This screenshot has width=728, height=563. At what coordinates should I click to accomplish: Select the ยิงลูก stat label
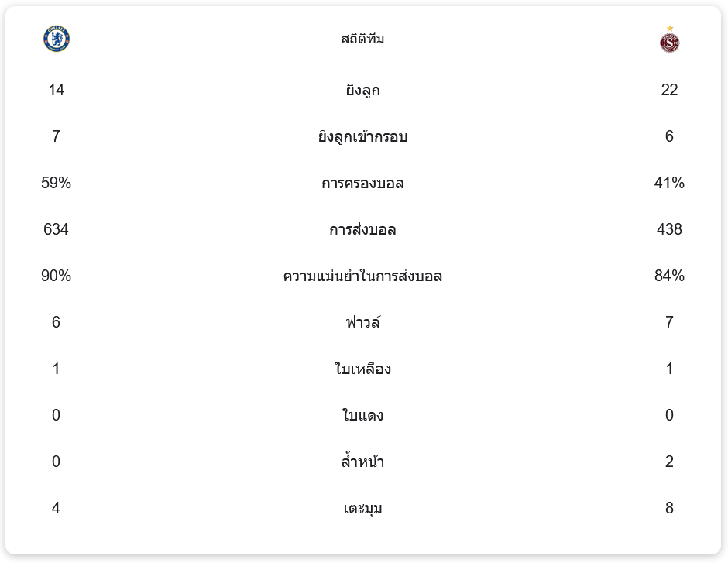pos(362,91)
